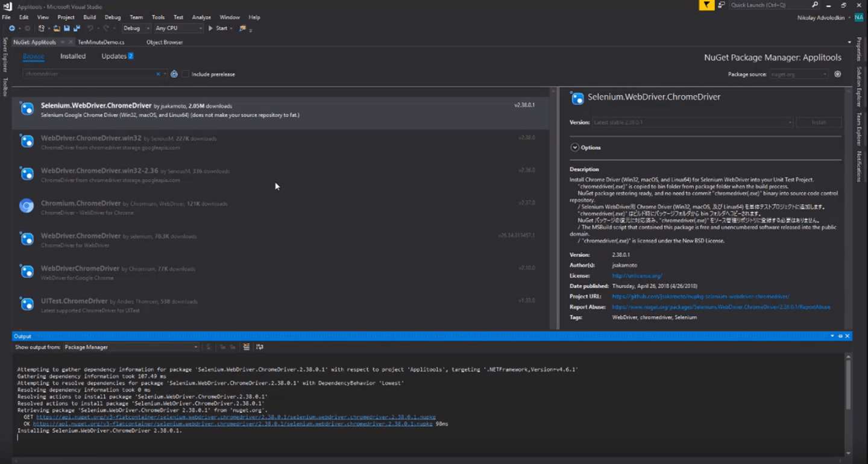Open the Report Abuse link
The width and height of the screenshot is (868, 464).
[x=721, y=307]
